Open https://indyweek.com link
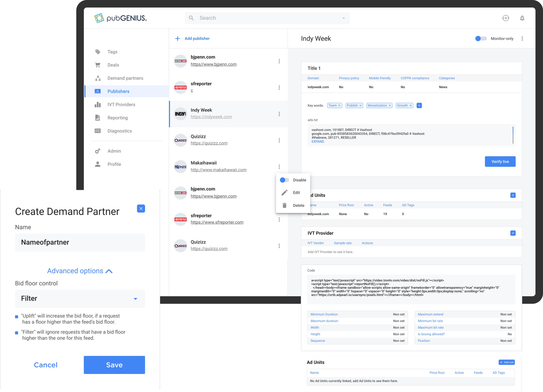Viewport: 543px width, 392px height. tap(211, 117)
